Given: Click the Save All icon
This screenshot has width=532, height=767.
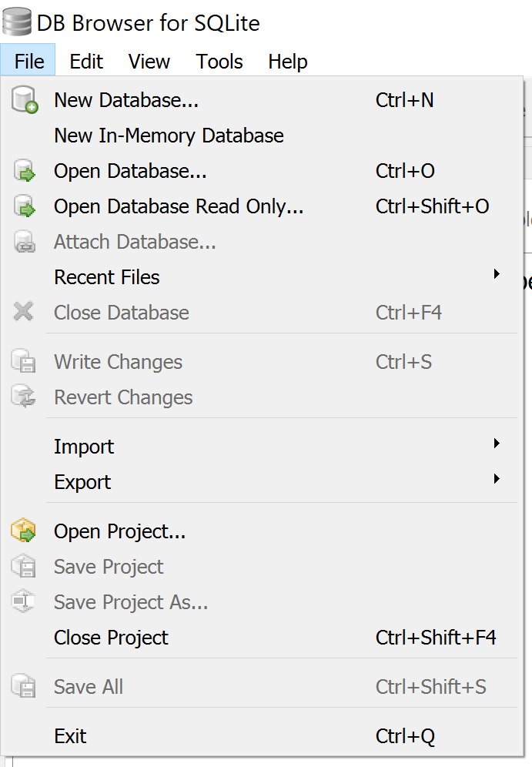Looking at the screenshot, I should pyautogui.click(x=23, y=686).
